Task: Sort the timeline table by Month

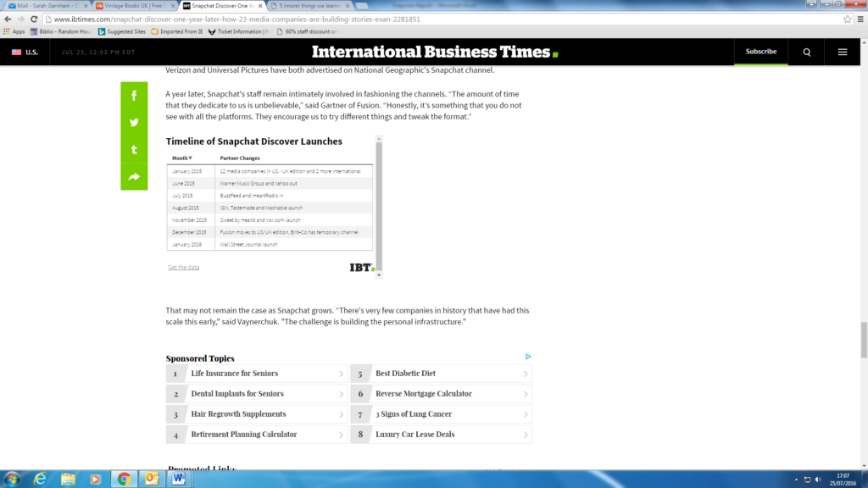Action: pos(181,158)
